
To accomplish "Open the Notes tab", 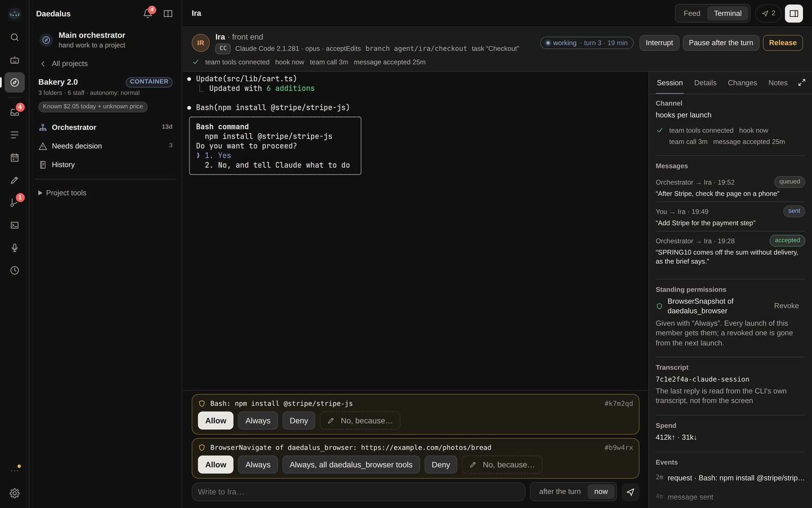I will [x=777, y=83].
